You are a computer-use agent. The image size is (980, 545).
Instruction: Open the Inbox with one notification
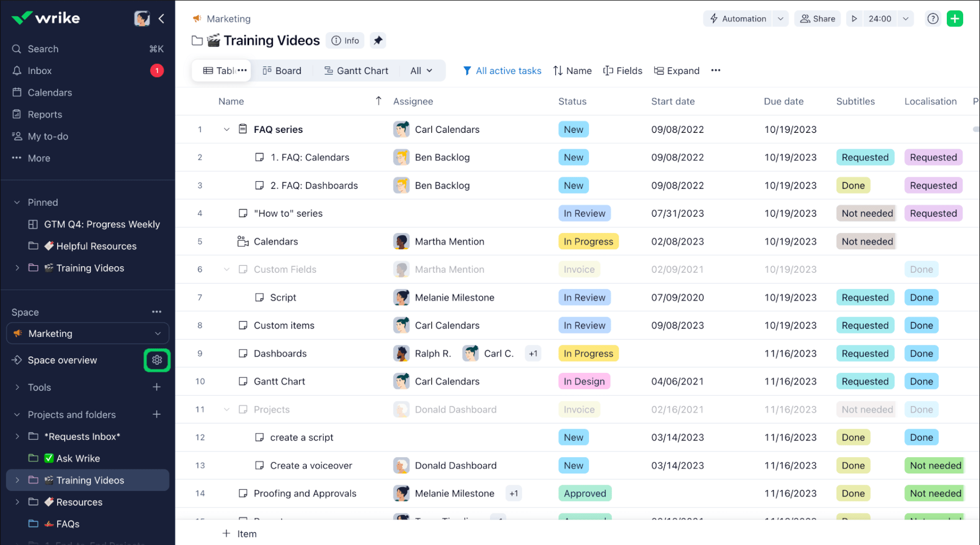pyautogui.click(x=40, y=70)
